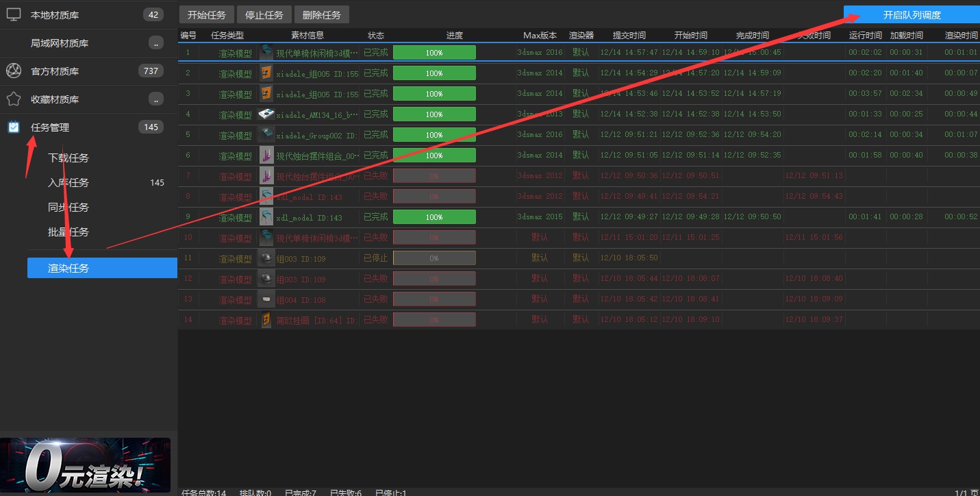Click thumbnail of row 14 wall painting
Viewport: 980px width, 496px height.
pos(266,320)
